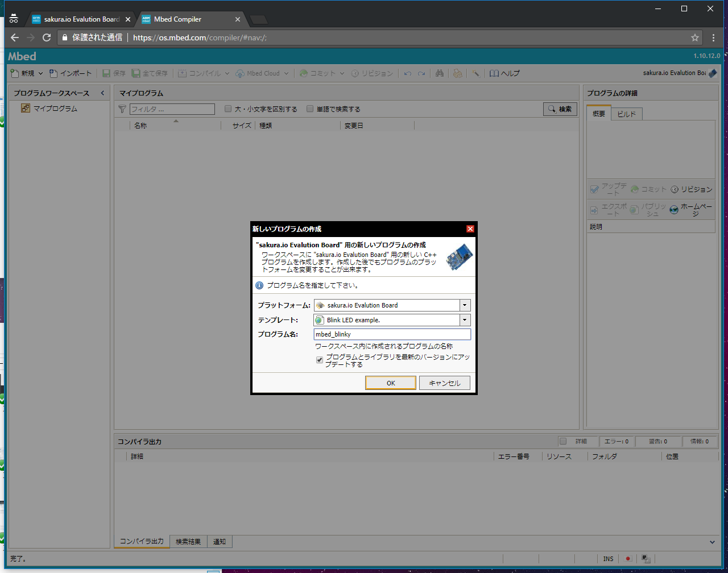Click キャンセル in the dialog

(x=445, y=383)
